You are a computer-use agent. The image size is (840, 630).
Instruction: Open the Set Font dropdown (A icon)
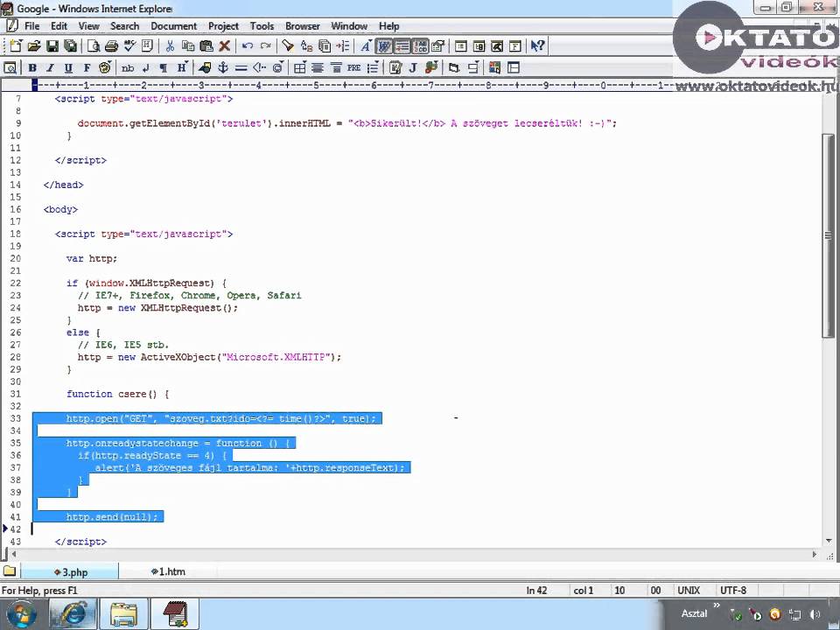366,46
